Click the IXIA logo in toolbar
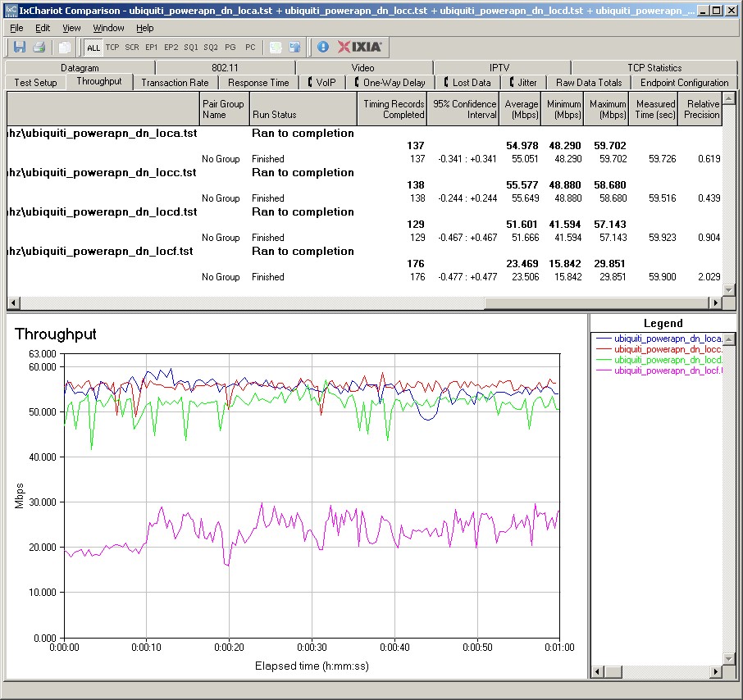The image size is (743, 700). tap(360, 47)
